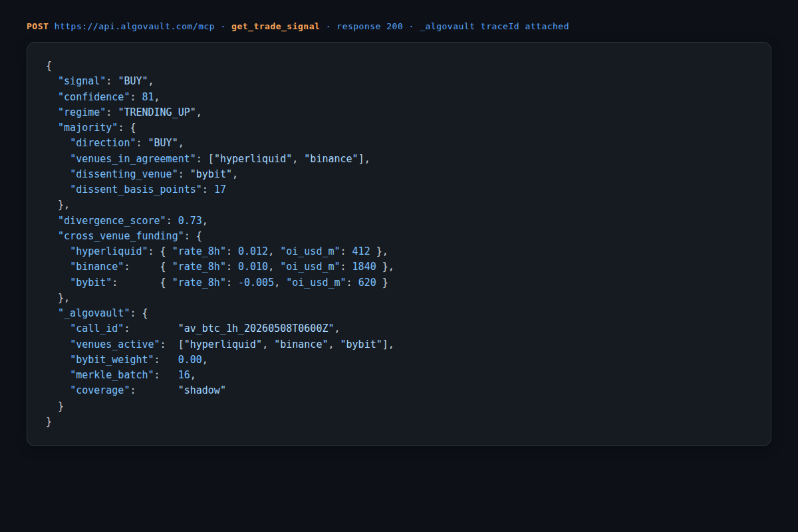
Task: Click the signal's "BUY" value in the "signal" line
Action: pyautogui.click(x=134, y=81)
